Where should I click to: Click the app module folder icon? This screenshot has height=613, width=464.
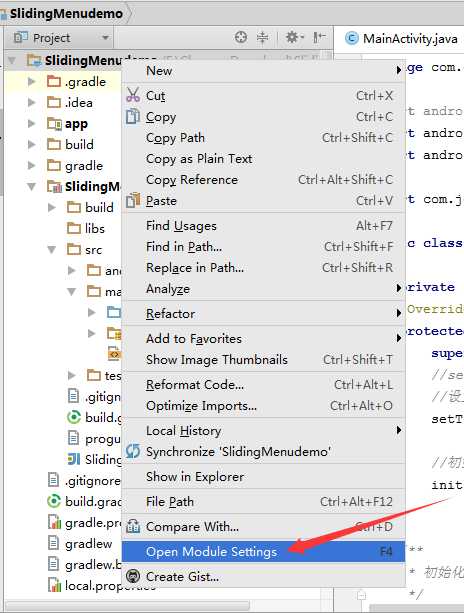coord(54,124)
